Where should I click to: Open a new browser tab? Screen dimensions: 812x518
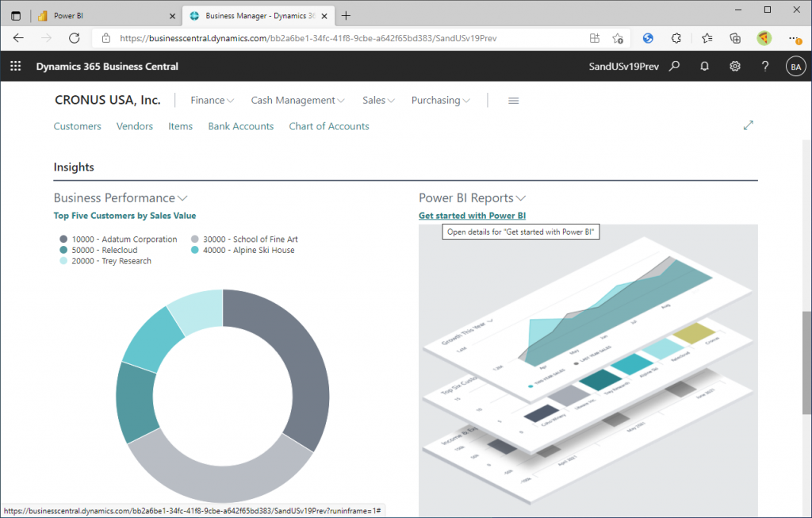pyautogui.click(x=346, y=16)
